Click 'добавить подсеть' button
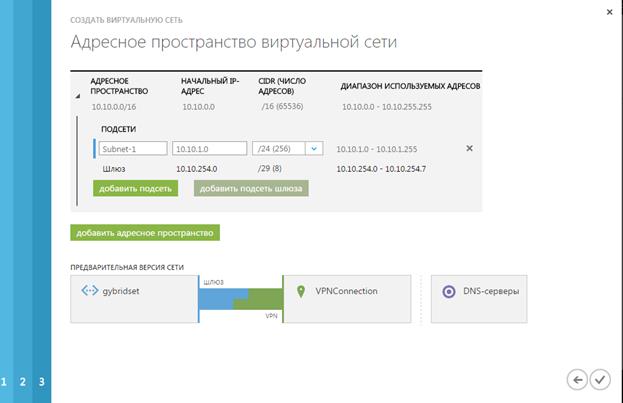Image resolution: width=623 pixels, height=403 pixels. click(135, 188)
